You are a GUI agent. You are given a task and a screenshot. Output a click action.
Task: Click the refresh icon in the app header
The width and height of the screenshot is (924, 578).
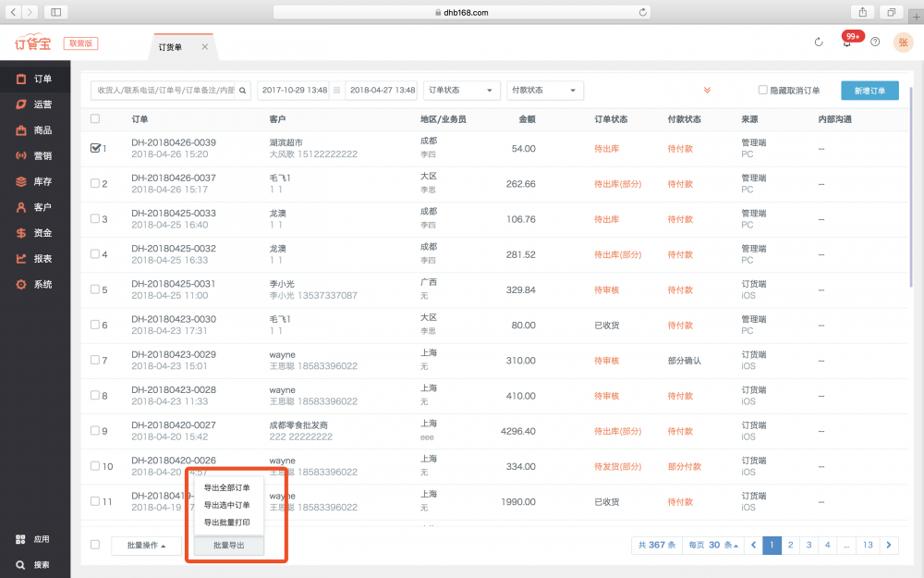[819, 42]
